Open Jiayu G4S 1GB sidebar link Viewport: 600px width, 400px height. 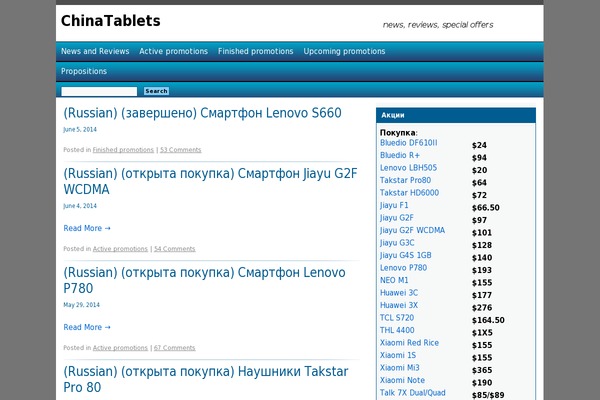click(406, 255)
